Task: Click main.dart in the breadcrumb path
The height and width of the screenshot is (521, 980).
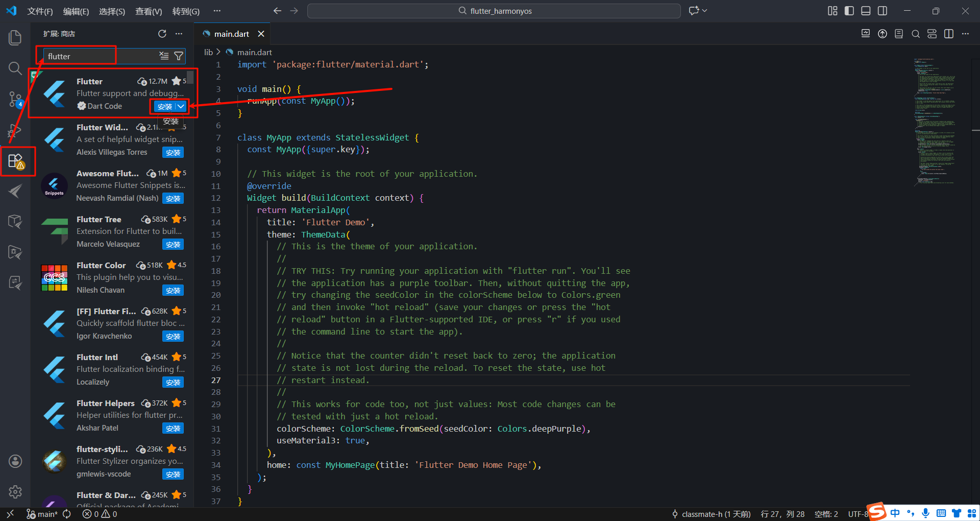Action: click(254, 52)
